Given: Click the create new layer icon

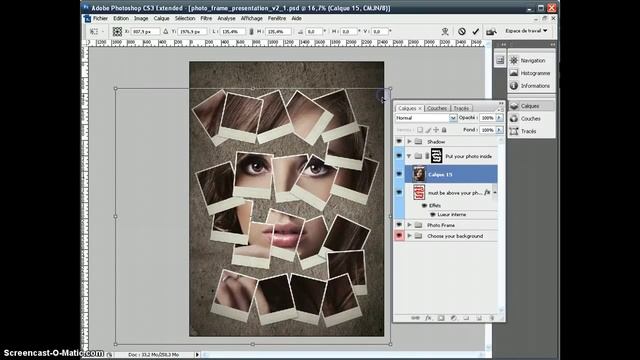Looking at the screenshot, I should pos(479,318).
